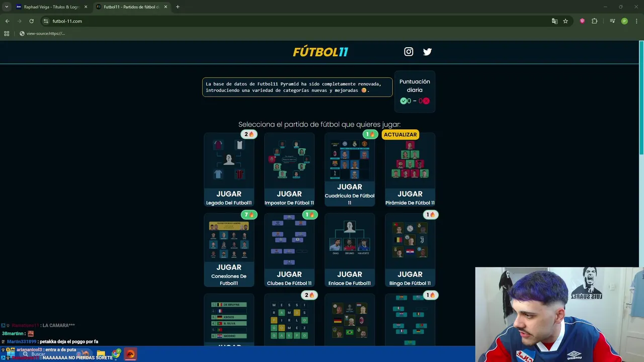
Task: Click the FÚTBOL11 site logo
Action: point(320,51)
